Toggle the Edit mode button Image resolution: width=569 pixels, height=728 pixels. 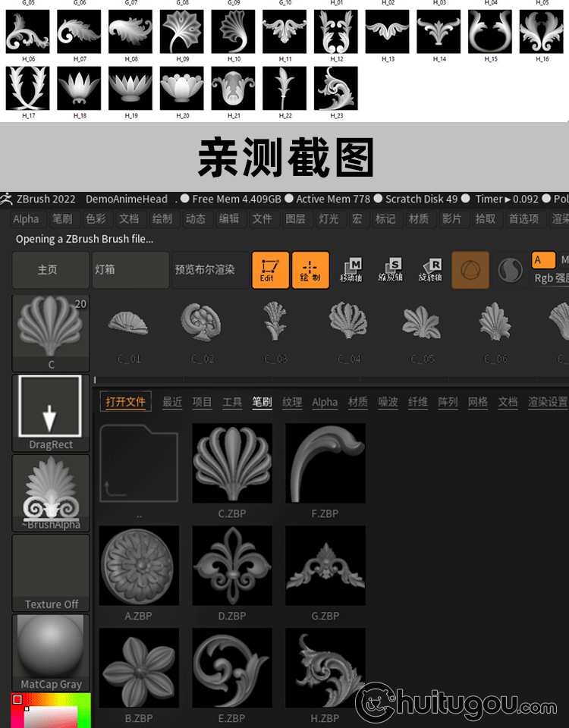(x=270, y=270)
